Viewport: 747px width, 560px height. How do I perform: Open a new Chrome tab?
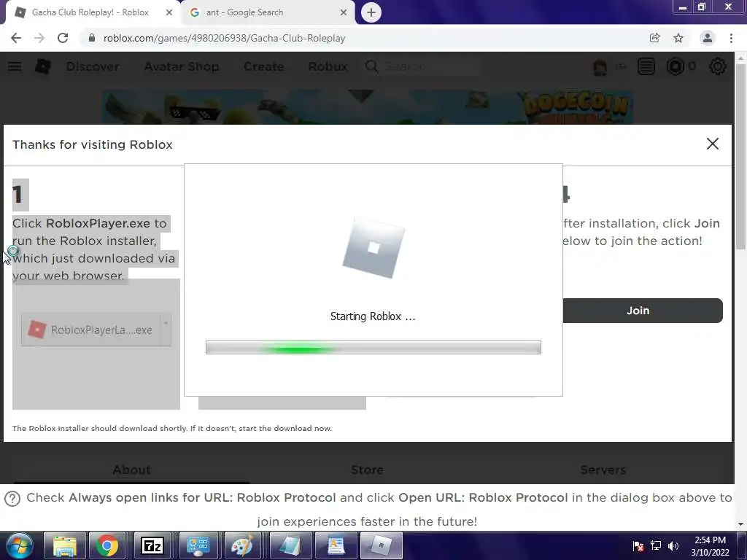point(371,12)
